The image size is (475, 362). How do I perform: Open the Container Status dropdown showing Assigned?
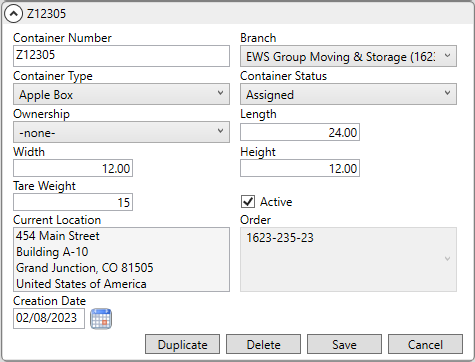tap(348, 94)
